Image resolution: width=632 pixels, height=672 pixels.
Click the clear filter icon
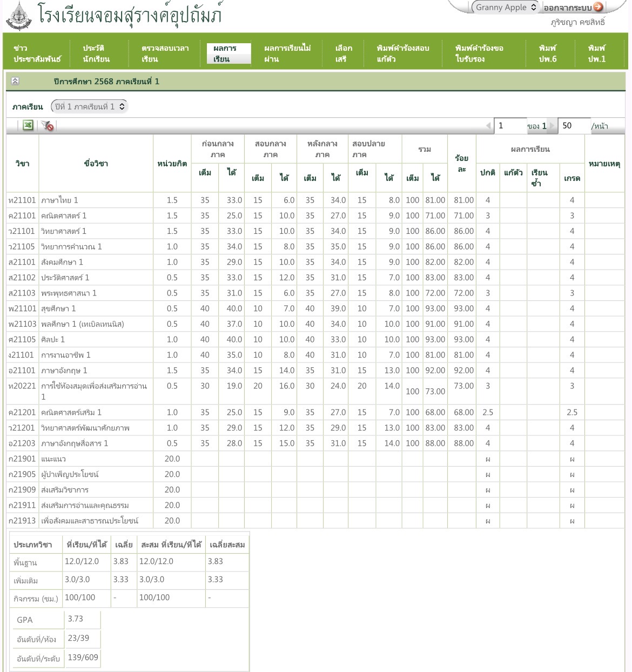(48, 125)
